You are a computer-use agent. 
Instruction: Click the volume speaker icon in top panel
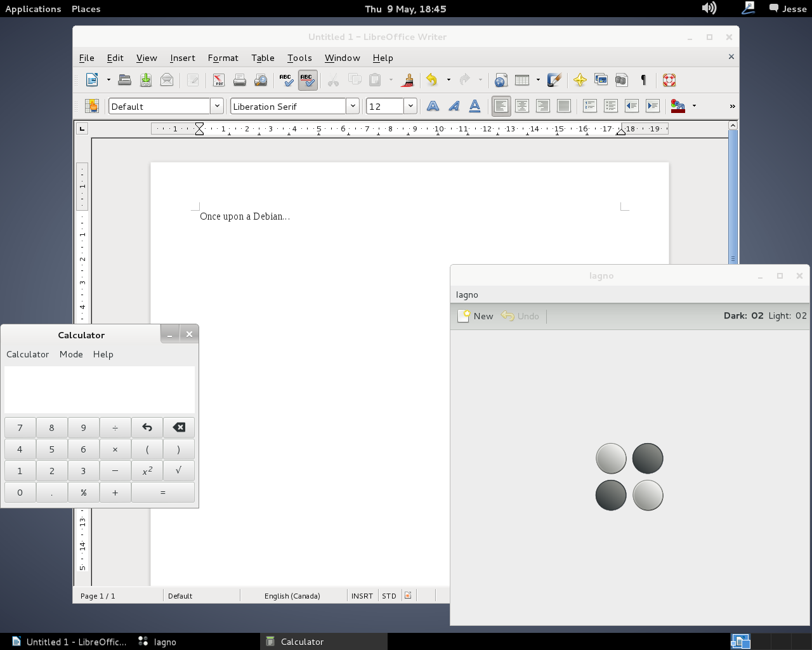(x=709, y=8)
